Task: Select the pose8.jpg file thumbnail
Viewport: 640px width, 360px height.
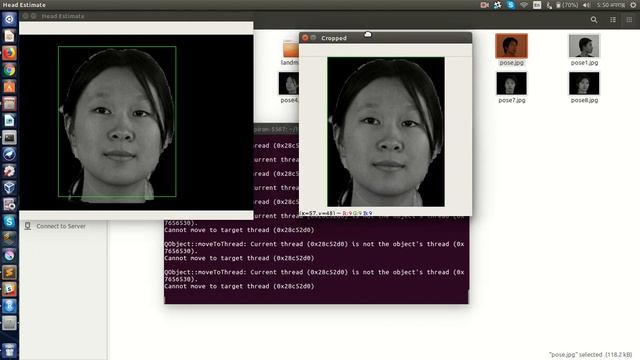Action: (x=584, y=83)
